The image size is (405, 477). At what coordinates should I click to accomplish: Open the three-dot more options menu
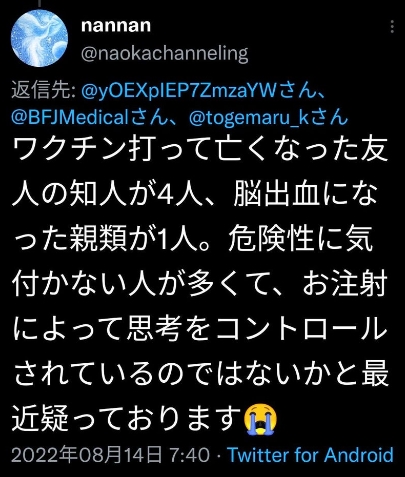(392, 26)
